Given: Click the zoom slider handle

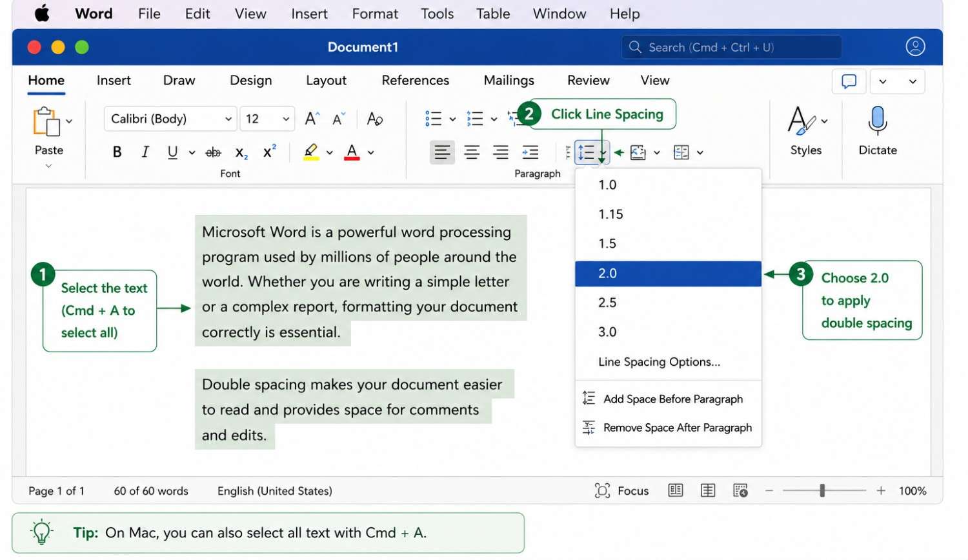Looking at the screenshot, I should point(822,491).
